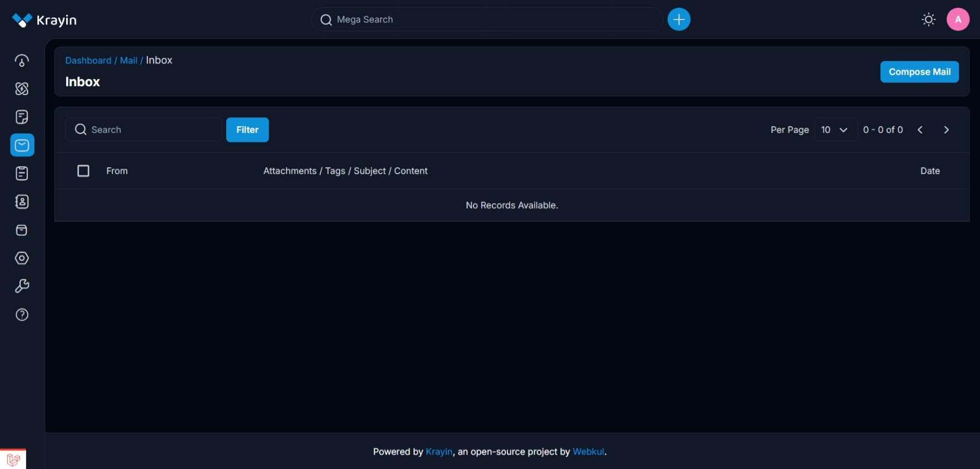980x469 pixels.
Task: Toggle the light/dark theme sun icon
Action: pos(928,19)
